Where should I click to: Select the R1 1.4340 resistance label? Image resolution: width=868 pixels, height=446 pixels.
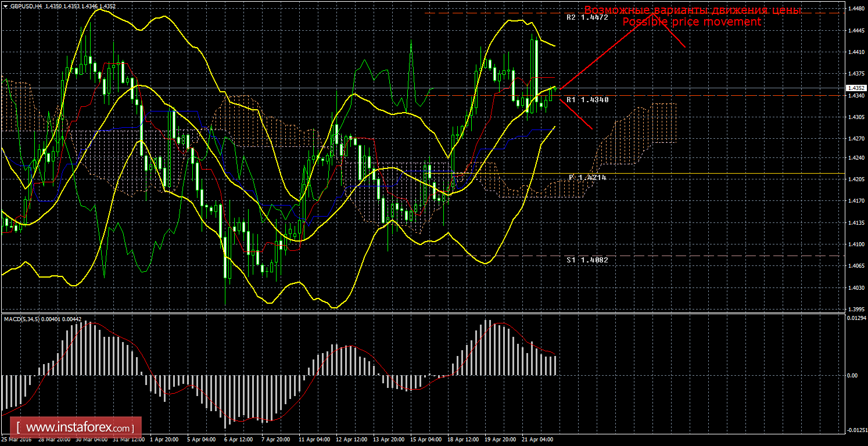point(587,100)
